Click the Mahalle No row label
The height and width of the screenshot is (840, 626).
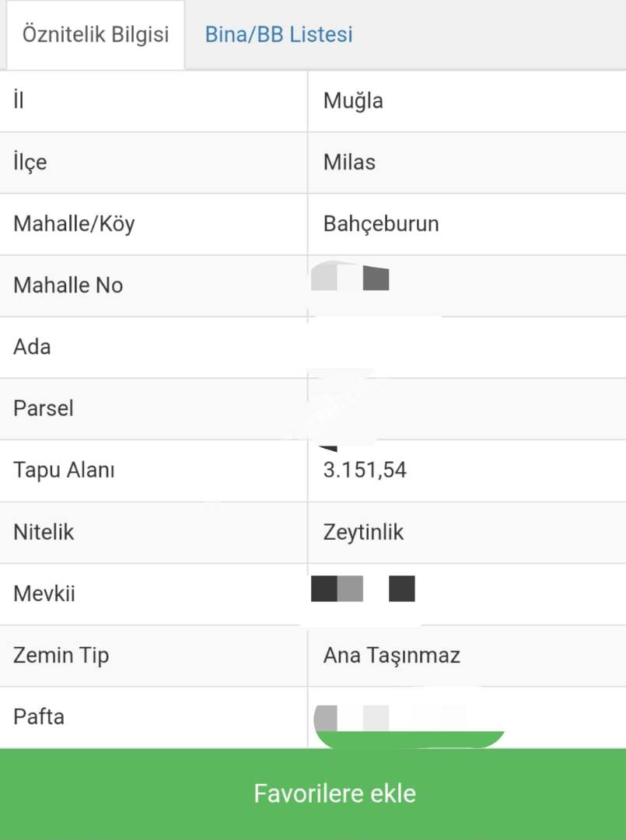click(x=68, y=285)
